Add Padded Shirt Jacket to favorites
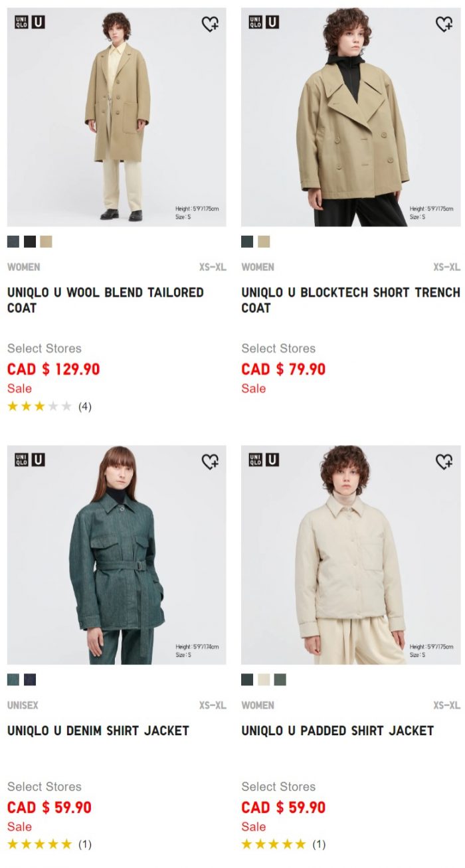The height and width of the screenshot is (868, 465). (444, 462)
